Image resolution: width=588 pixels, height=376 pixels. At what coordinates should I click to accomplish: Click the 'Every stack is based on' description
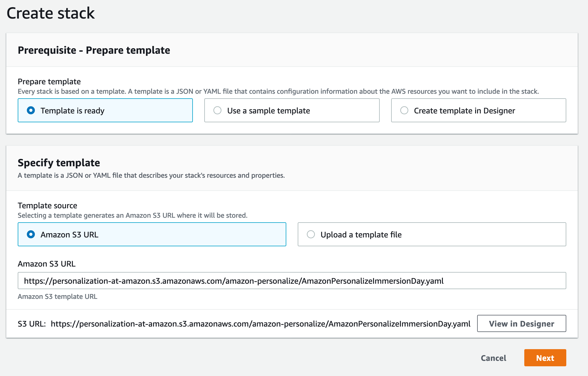pyautogui.click(x=278, y=91)
